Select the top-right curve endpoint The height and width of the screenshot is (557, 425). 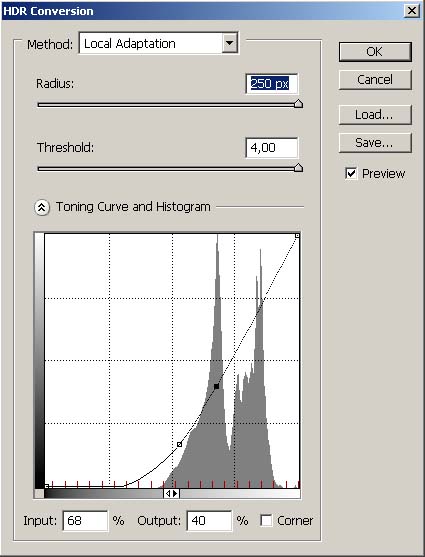[297, 236]
